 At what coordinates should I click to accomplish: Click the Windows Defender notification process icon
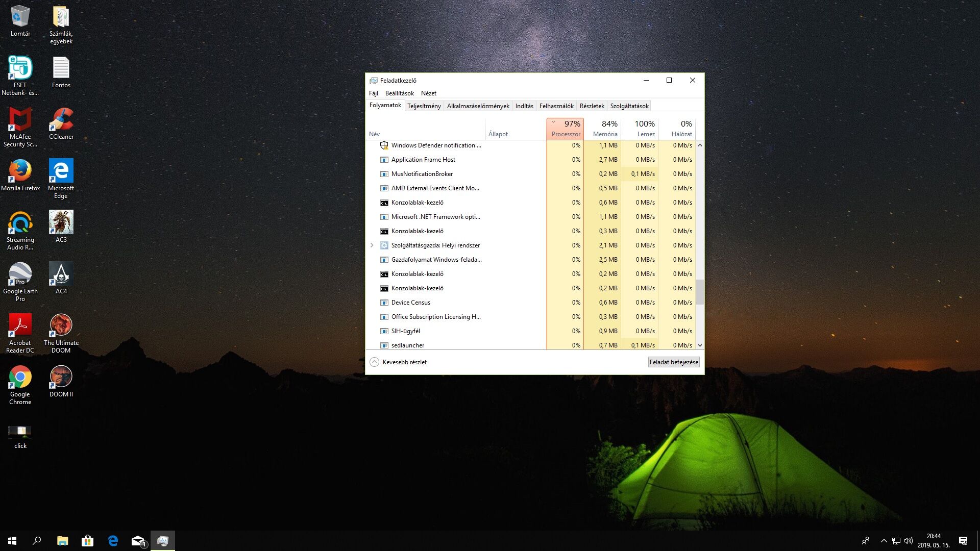tap(384, 145)
